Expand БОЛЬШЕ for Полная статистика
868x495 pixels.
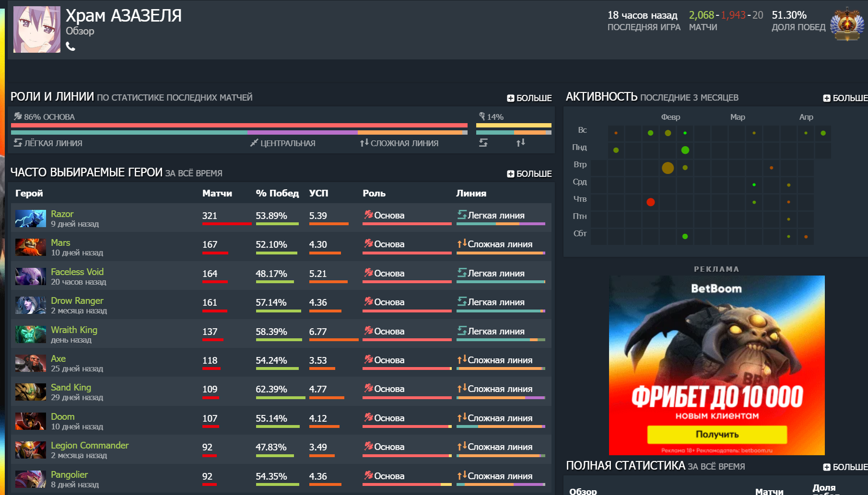(x=845, y=467)
